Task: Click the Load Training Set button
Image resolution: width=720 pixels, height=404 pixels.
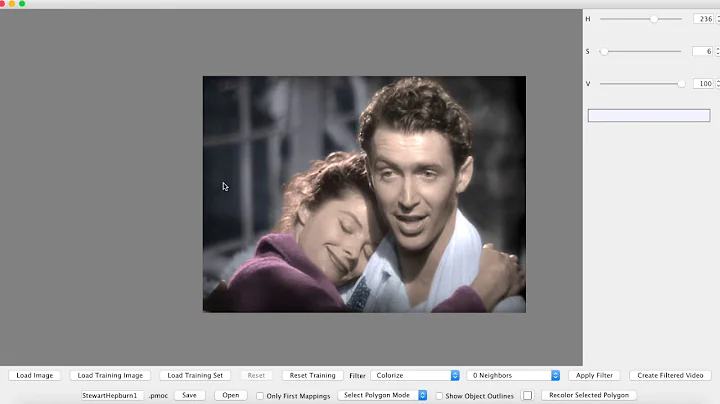Action: tap(195, 375)
